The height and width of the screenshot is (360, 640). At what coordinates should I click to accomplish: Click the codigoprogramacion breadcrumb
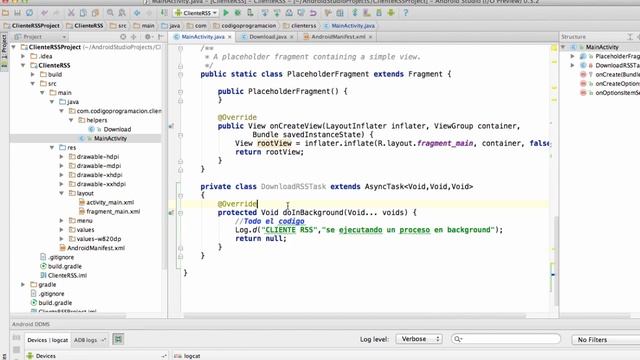244,26
